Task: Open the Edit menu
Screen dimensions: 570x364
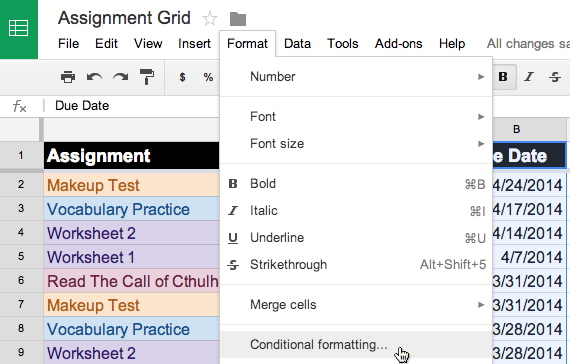Action: pos(106,44)
